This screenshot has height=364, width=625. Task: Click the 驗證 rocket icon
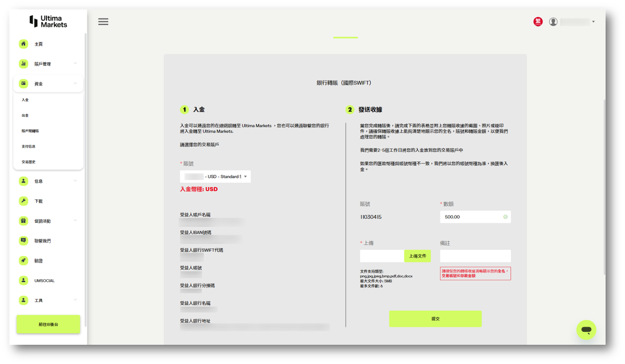(x=23, y=261)
